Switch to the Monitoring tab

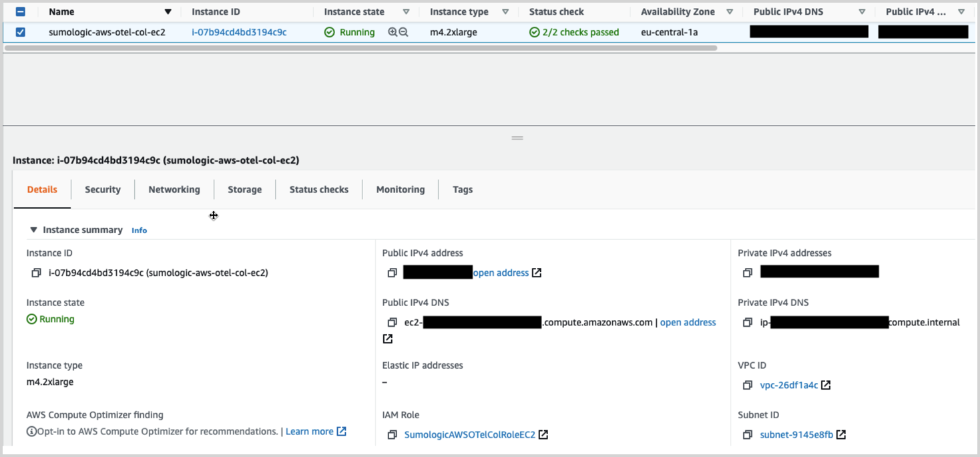400,189
